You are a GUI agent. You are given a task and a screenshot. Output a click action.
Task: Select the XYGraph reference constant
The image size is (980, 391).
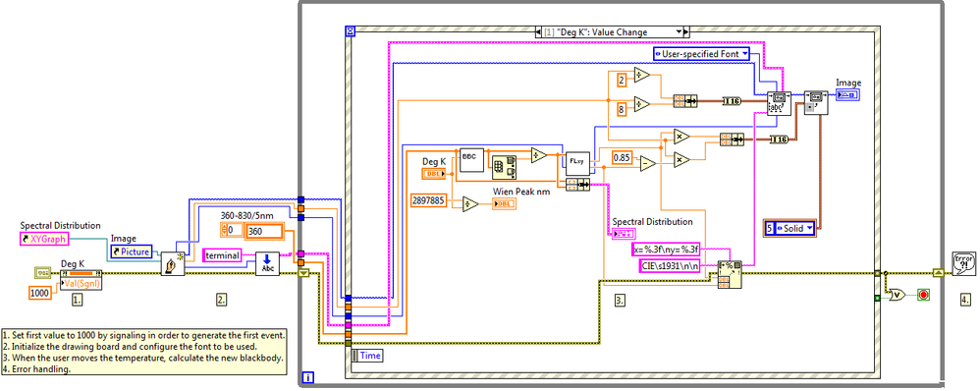tap(44, 239)
